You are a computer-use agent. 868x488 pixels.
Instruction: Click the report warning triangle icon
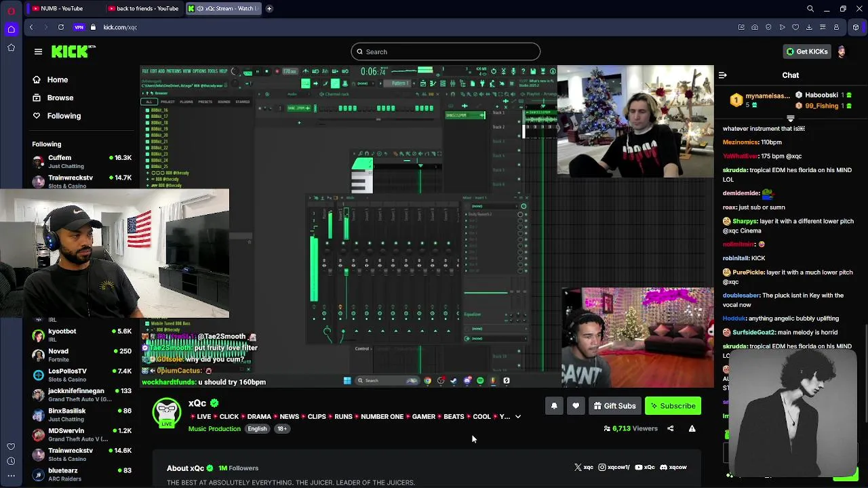pyautogui.click(x=692, y=428)
